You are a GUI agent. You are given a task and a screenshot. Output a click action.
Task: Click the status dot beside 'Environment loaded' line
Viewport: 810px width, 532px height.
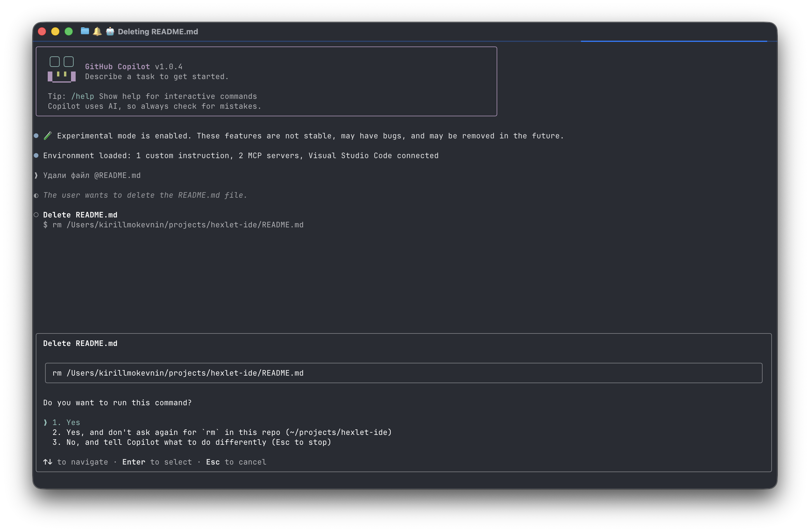click(x=36, y=156)
